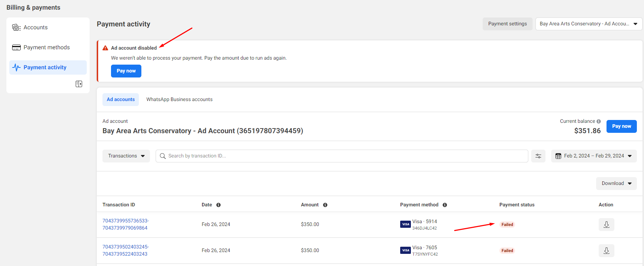The width and height of the screenshot is (644, 266).
Task: Click the search magnifier icon
Action: [x=163, y=156]
